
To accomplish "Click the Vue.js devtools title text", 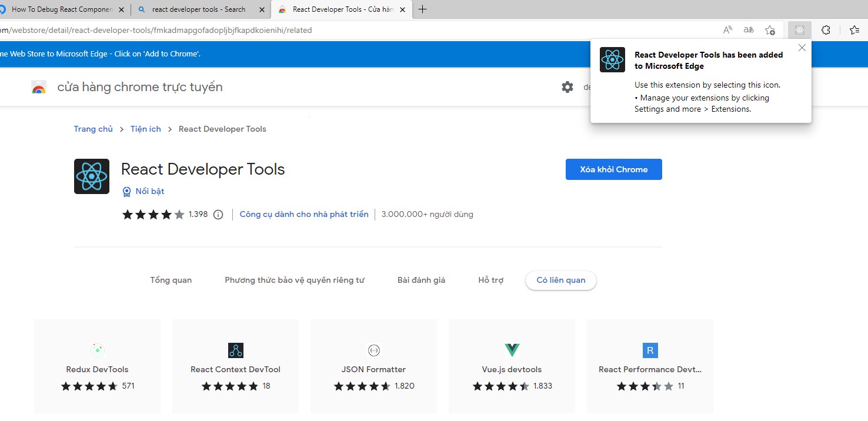I will (x=512, y=370).
